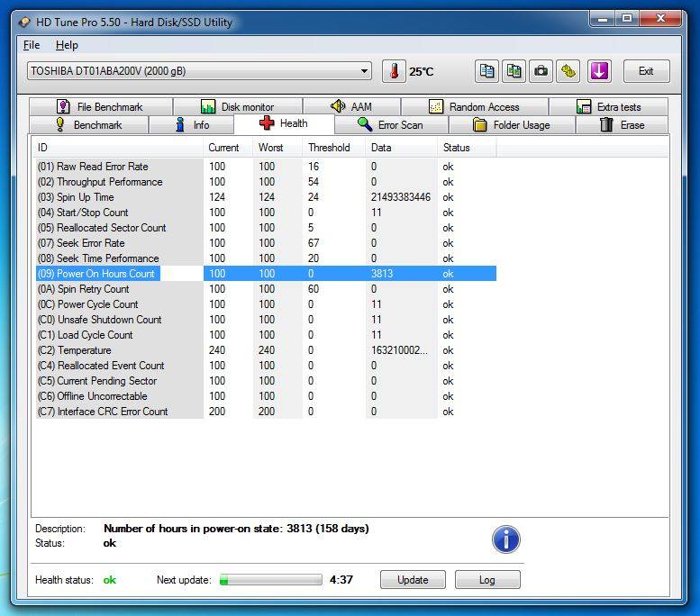Switch to the Benchmark tab

pyautogui.click(x=88, y=124)
